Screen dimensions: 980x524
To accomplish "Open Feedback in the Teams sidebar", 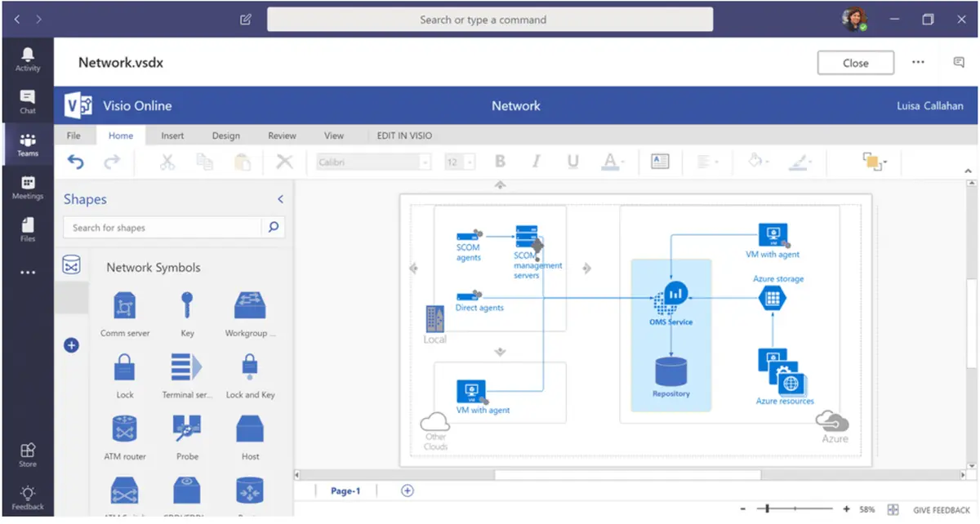I will 28,498.
